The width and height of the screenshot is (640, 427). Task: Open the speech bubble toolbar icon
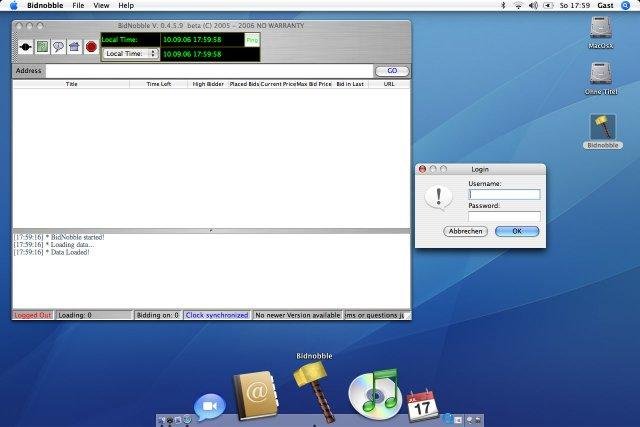click(x=58, y=47)
